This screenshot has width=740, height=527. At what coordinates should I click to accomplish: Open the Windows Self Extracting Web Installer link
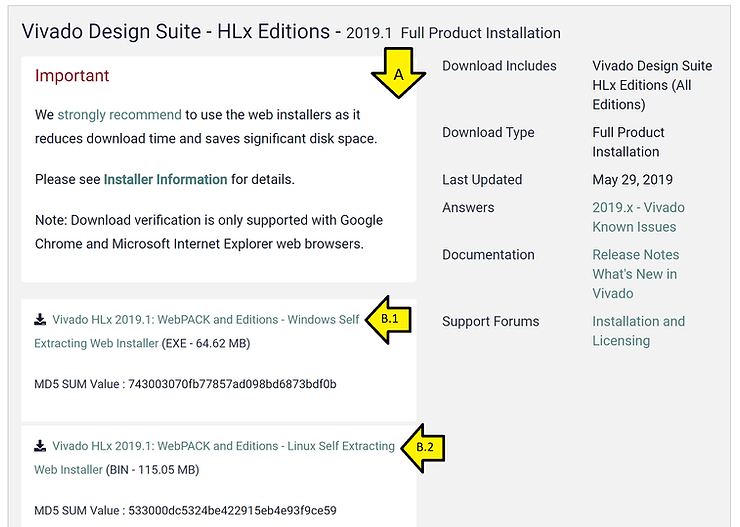(197, 331)
